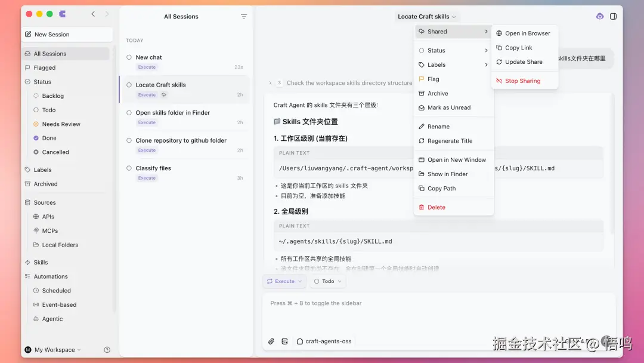Screen dimensions: 644x363
Task: Expand the Labels submenu in context menu
Action: (x=453, y=65)
